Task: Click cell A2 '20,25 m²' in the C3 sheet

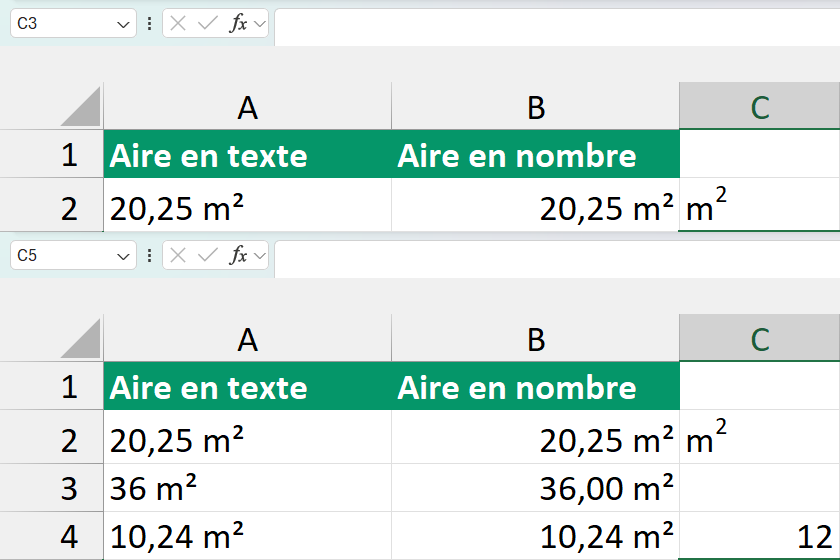Action: (248, 205)
